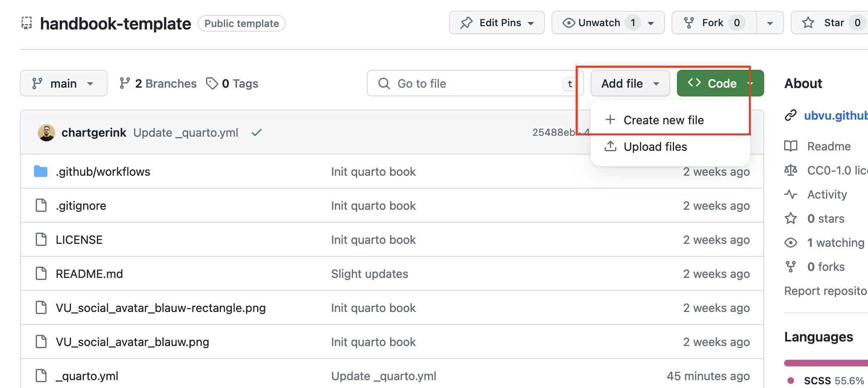Select Create new file from menu

pyautogui.click(x=663, y=120)
